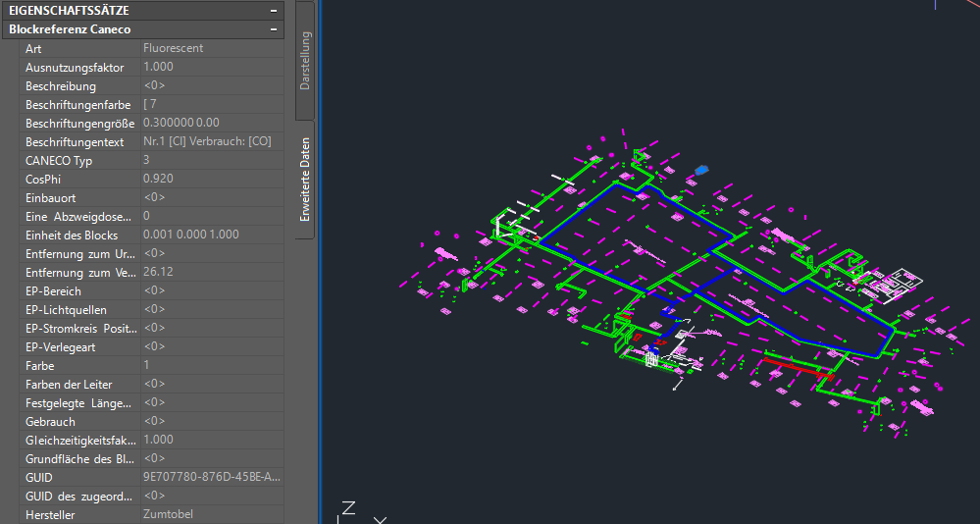
Task: Click the Einheit des Blocks value
Action: 190,235
